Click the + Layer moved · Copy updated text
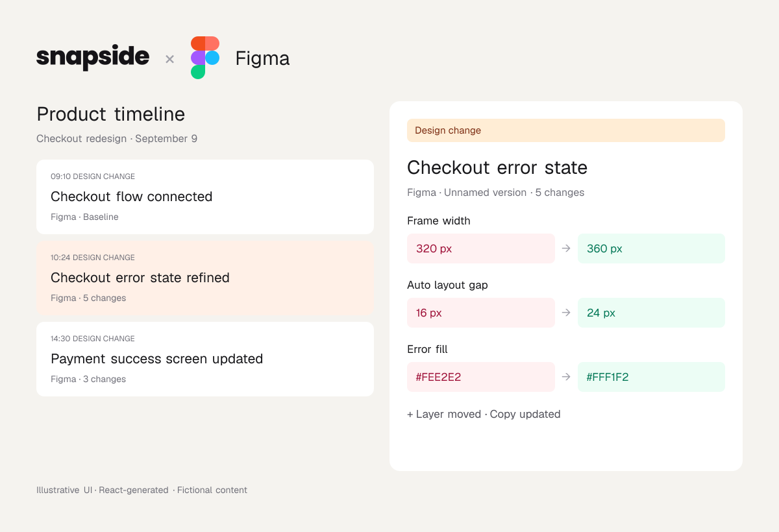Screen dimensions: 779x532 [x=484, y=414]
